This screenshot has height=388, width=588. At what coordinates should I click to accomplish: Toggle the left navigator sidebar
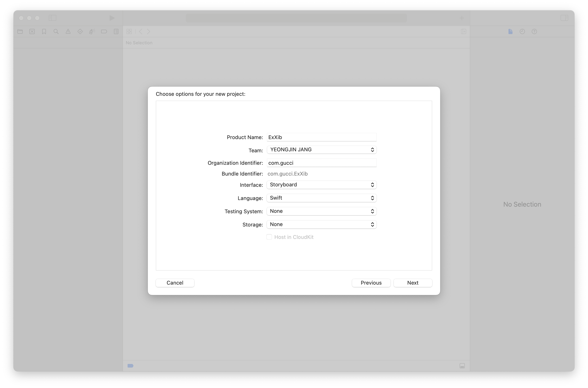(x=52, y=18)
